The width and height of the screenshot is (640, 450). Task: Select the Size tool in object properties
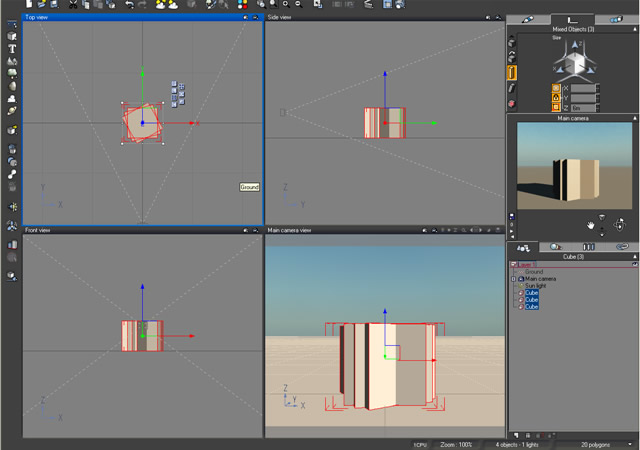tap(512, 72)
